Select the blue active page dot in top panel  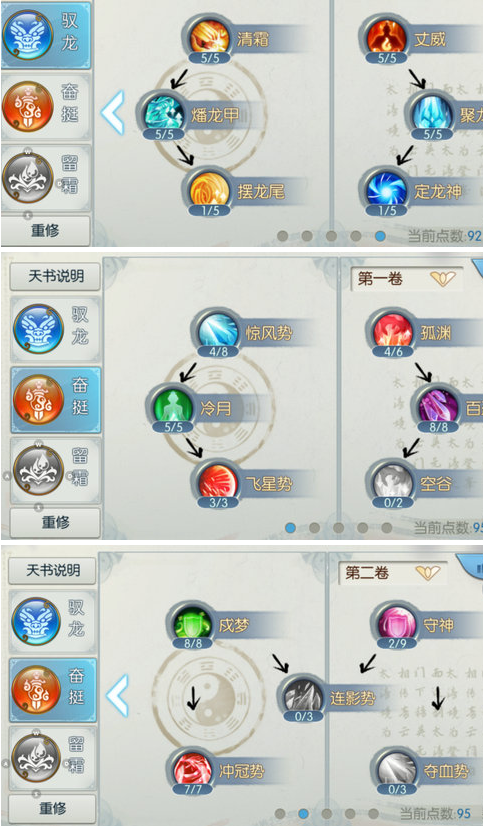click(x=380, y=236)
